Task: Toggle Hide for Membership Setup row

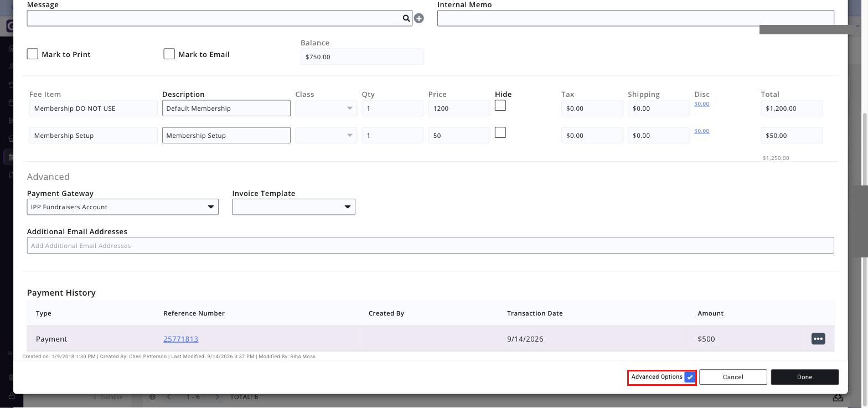Action: coord(500,132)
